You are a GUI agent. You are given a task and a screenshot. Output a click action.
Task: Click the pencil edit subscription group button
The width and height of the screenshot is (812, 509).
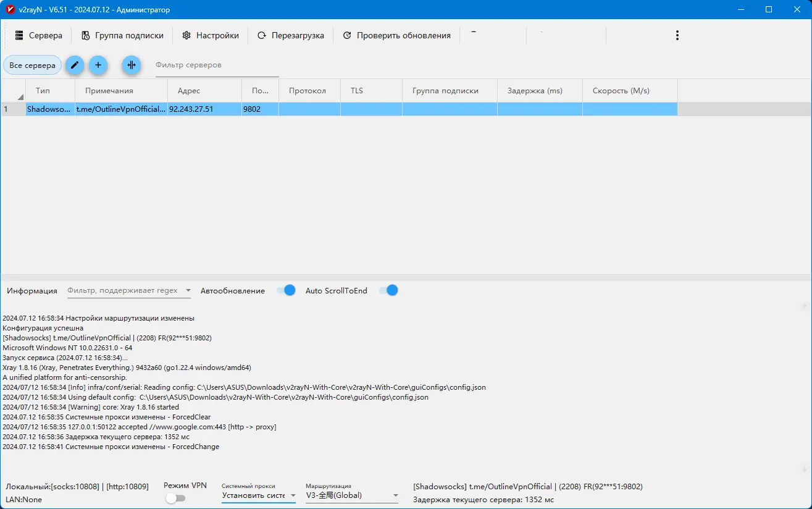75,65
